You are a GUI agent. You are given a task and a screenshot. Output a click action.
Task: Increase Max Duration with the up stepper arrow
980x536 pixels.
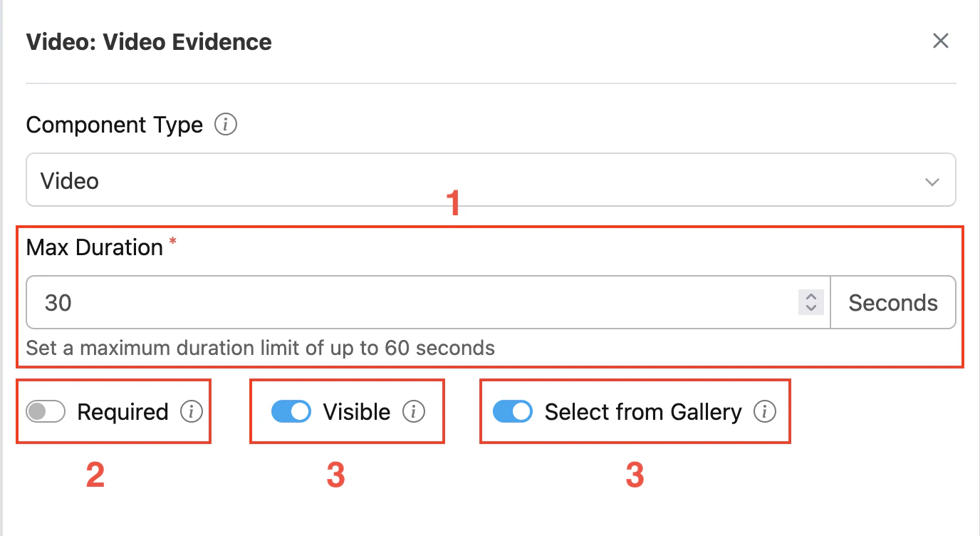(810, 297)
